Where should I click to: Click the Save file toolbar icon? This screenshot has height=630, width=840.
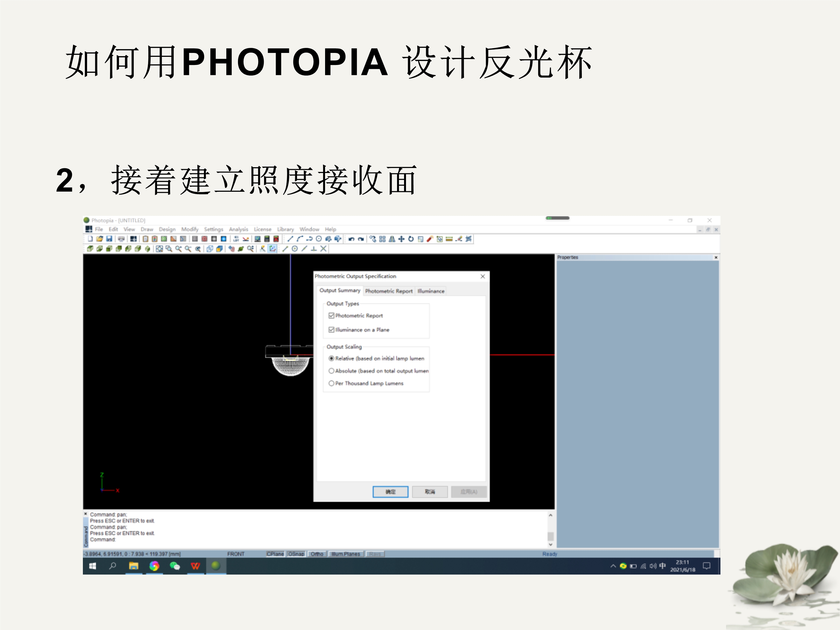tap(109, 239)
